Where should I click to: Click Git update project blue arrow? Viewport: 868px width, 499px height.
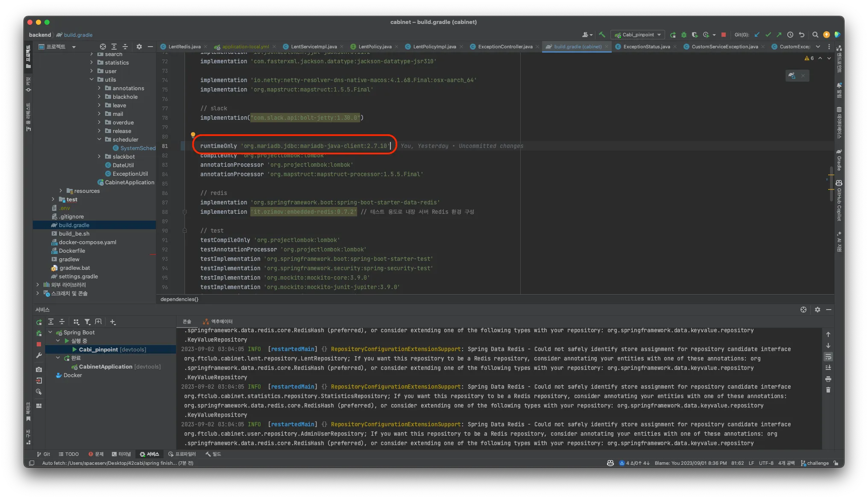(757, 35)
